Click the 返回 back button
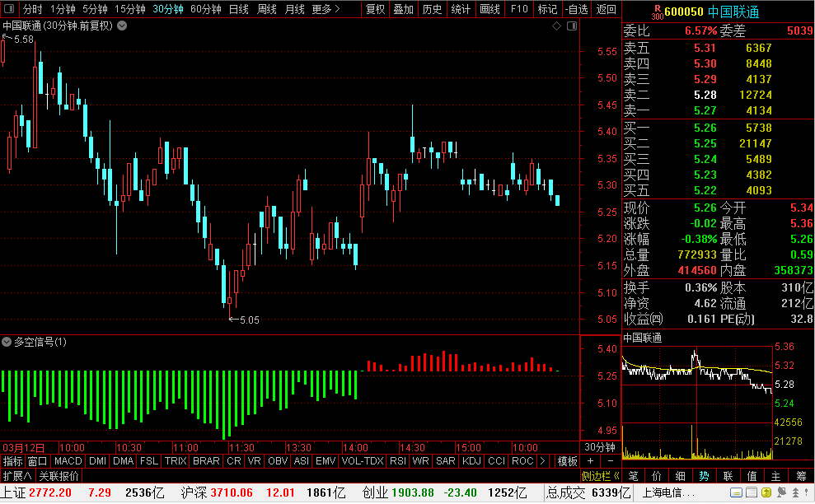The width and height of the screenshot is (815, 504). click(606, 9)
